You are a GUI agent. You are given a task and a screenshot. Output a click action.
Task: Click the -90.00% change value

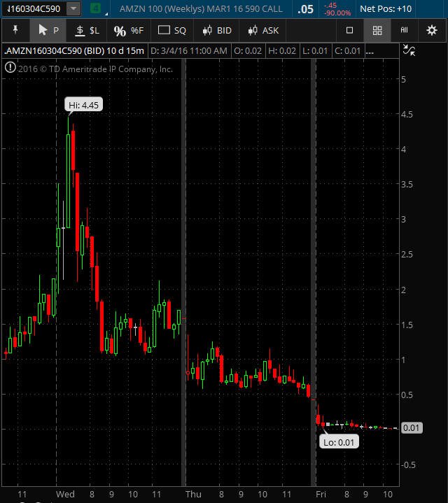337,13
